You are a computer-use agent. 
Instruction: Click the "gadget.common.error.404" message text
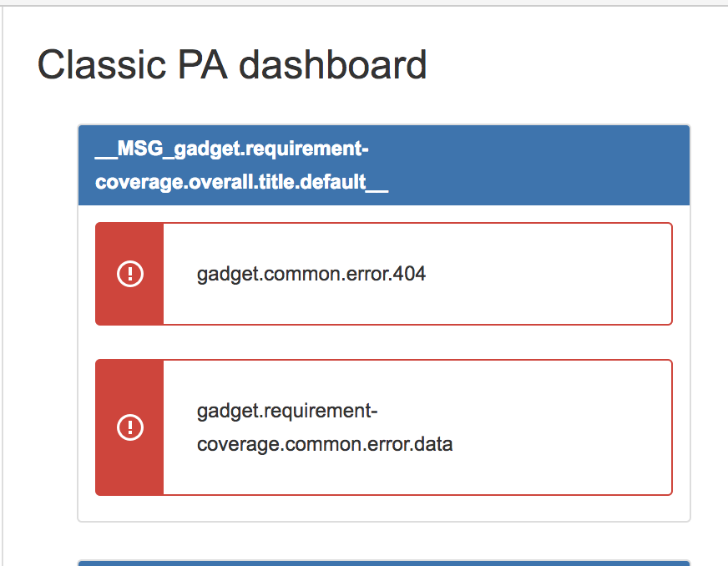click(311, 274)
